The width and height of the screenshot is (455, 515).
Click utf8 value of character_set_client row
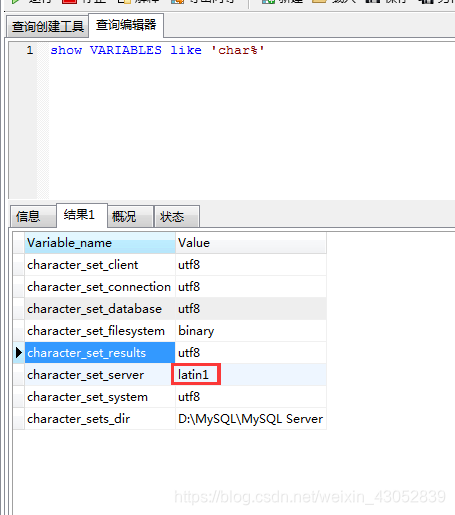pyautogui.click(x=251, y=265)
